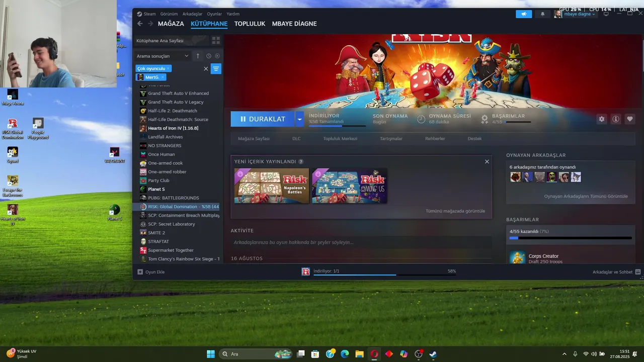Image resolution: width=644 pixels, height=362 pixels.
Task: Open Mağaza Sayfası link
Action: pyautogui.click(x=254, y=139)
